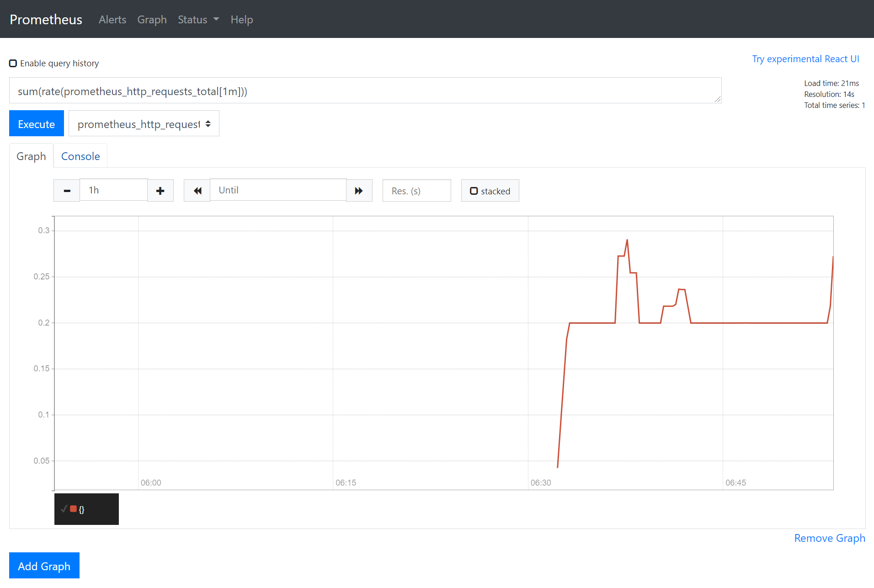
Task: Focus the Res. (s) resolution field
Action: [x=417, y=191]
